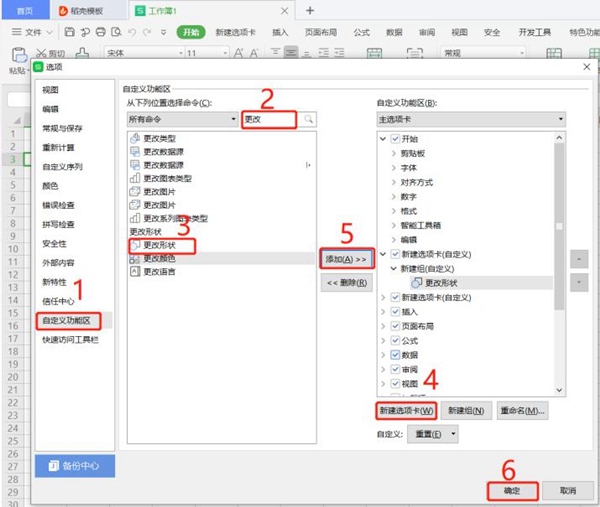Click the search magnifier icon beside 更改 field
Viewport: 600px width, 507px height.
tap(309, 119)
